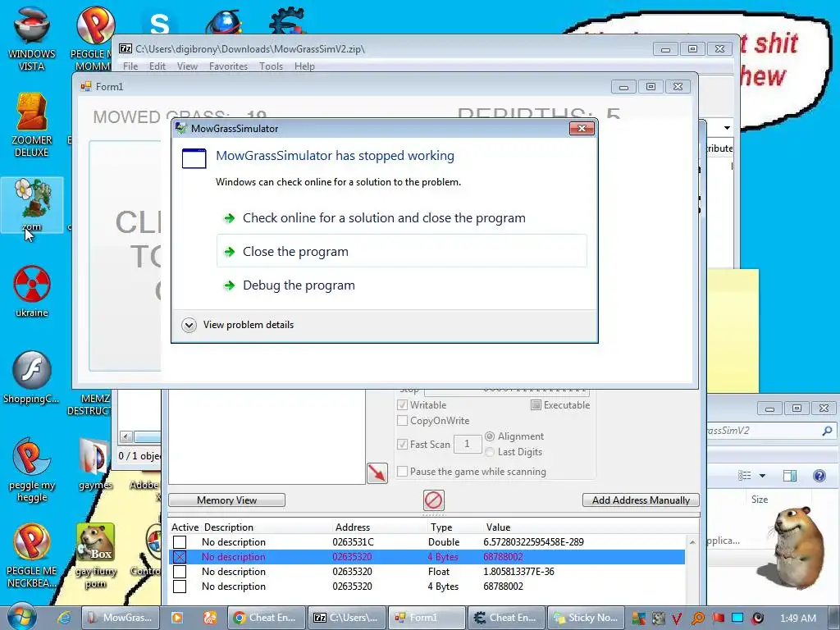Image resolution: width=840 pixels, height=630 pixels.
Task: Launch Internet Explorer from taskbar
Action: [64, 618]
